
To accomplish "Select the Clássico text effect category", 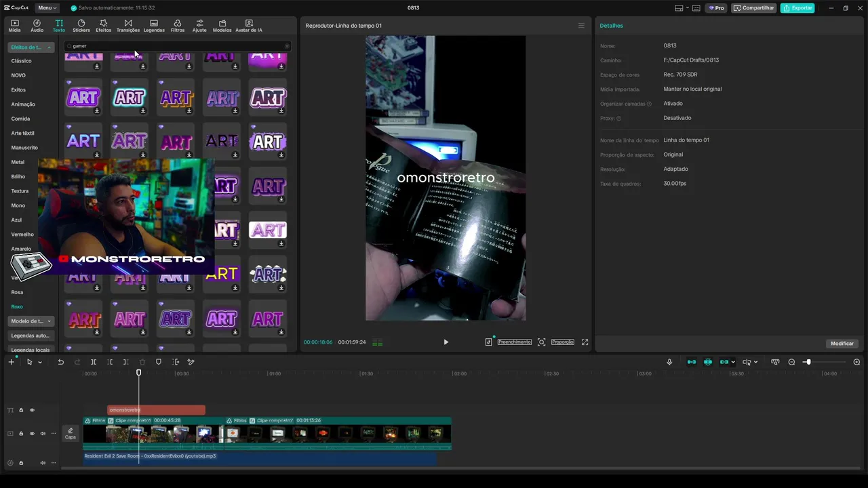I will (x=21, y=61).
